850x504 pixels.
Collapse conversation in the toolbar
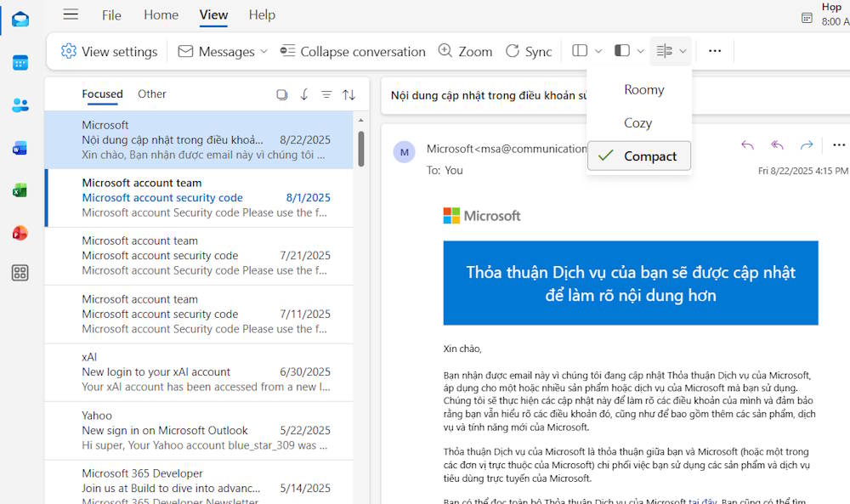(352, 51)
